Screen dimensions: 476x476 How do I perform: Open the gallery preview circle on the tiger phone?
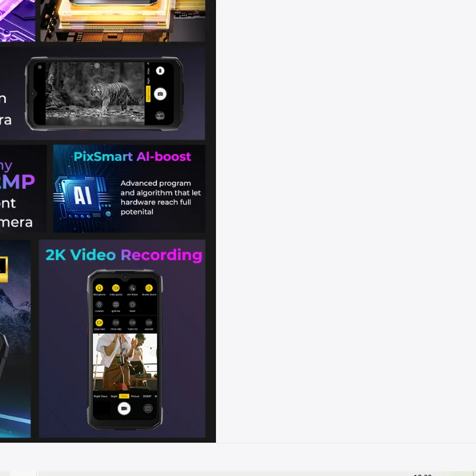pyautogui.click(x=160, y=115)
